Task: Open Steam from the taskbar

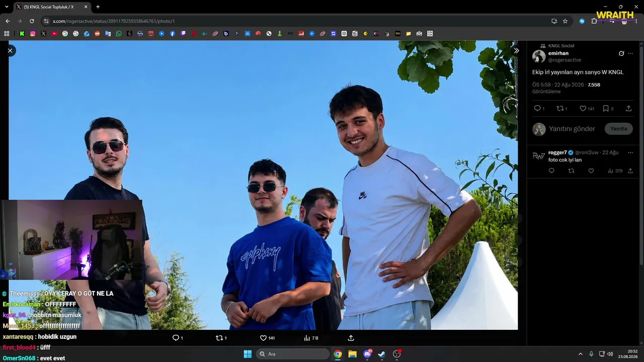Action: pos(382,354)
